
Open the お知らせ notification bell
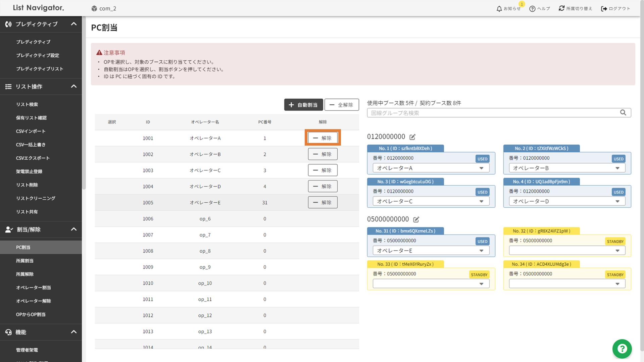click(499, 9)
